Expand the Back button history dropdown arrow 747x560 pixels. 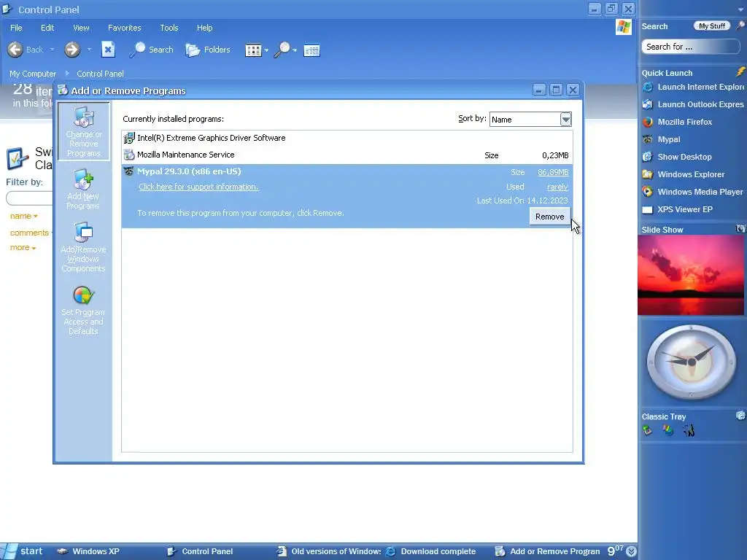click(x=52, y=50)
